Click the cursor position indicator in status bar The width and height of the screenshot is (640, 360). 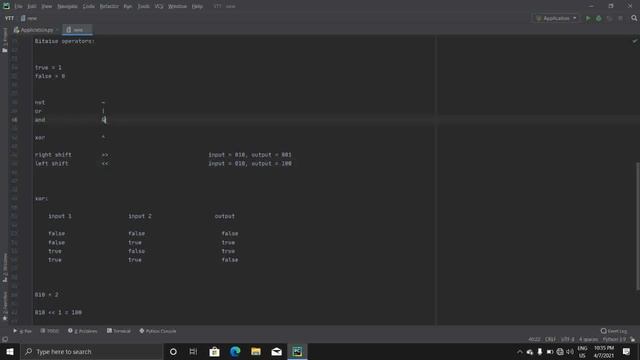[x=534, y=340]
